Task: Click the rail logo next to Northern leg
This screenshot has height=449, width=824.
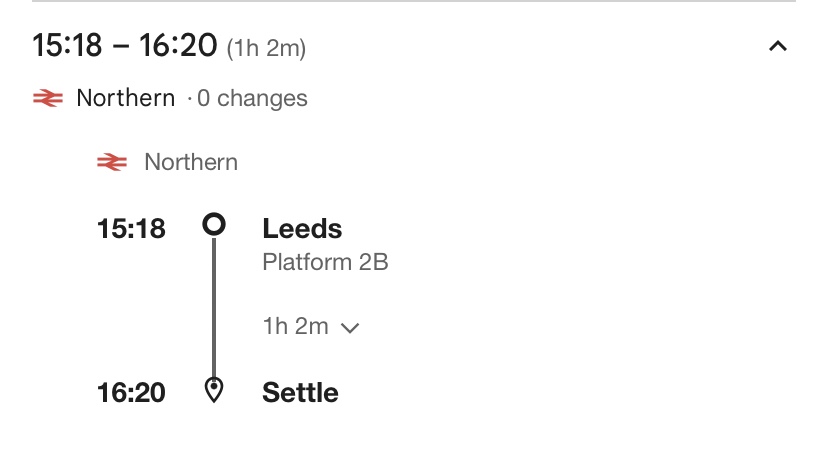Action: (x=112, y=162)
